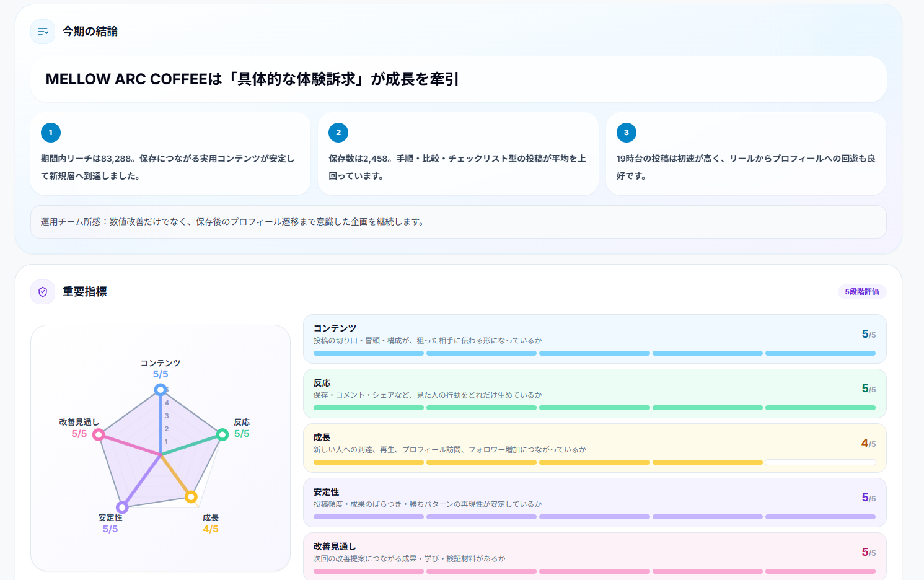Click the 反応 green progress bar

[594, 408]
